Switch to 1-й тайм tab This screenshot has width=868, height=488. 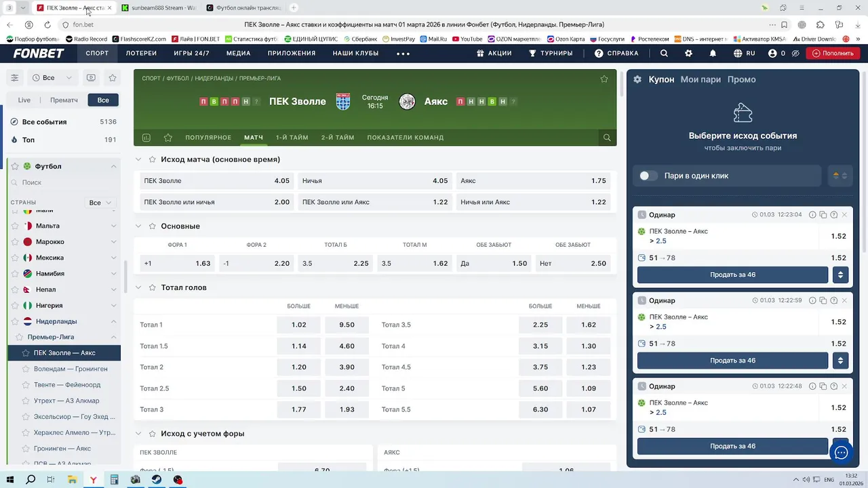click(292, 138)
